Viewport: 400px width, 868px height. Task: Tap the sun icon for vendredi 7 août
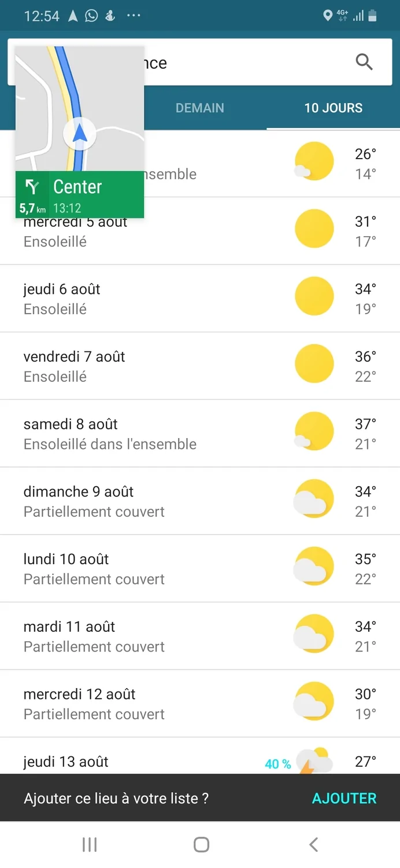[314, 364]
